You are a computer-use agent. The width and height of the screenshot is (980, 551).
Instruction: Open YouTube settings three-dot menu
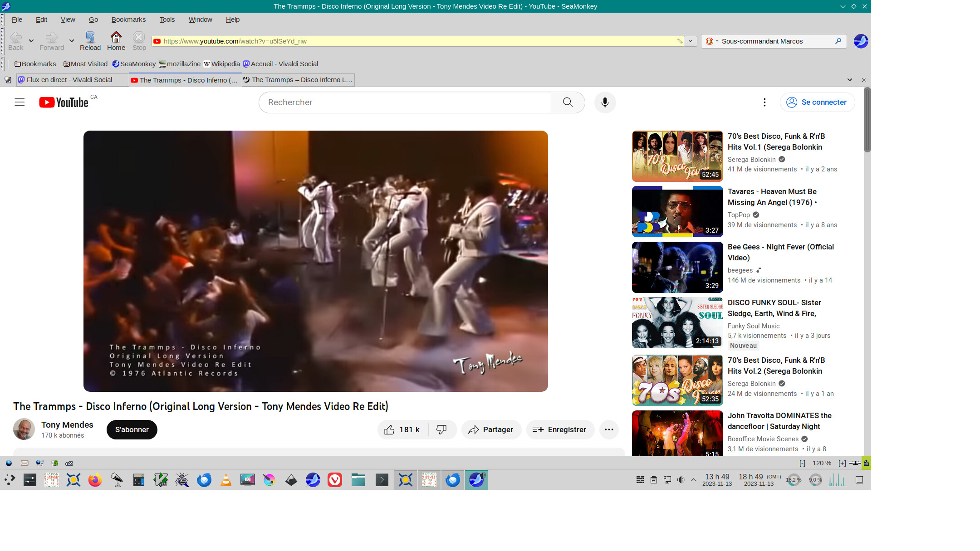764,102
